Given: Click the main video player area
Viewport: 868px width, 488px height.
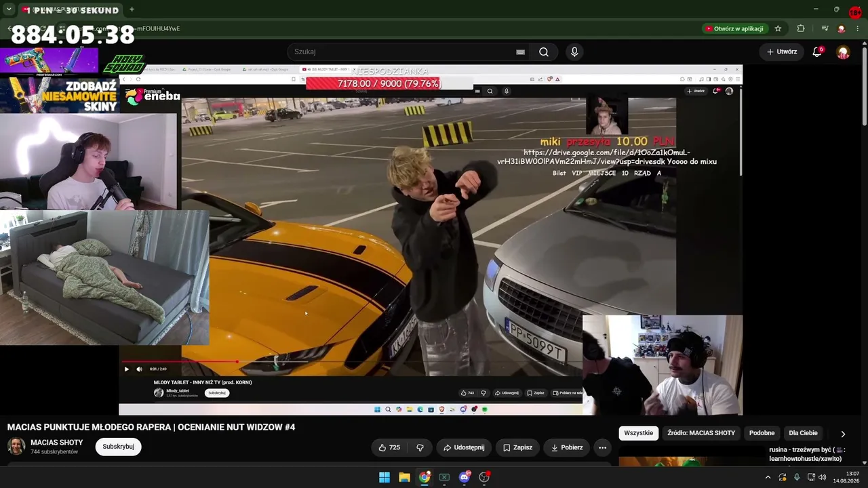Looking at the screenshot, I should click(x=431, y=240).
